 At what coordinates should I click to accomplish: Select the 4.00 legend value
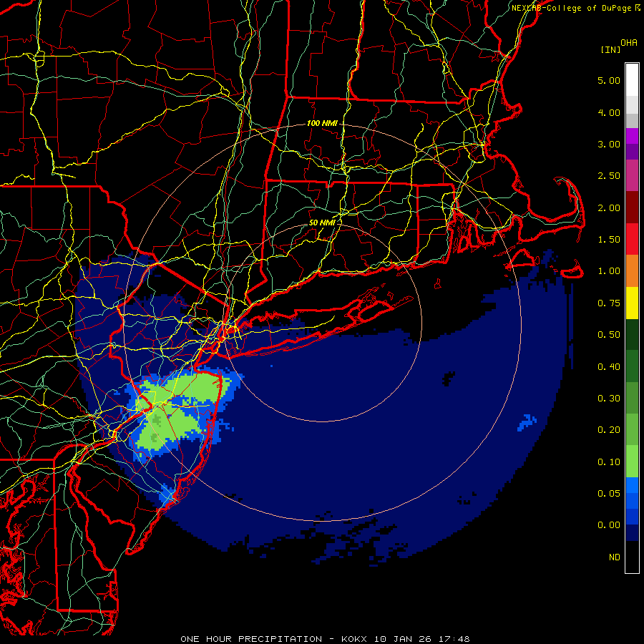(x=609, y=112)
